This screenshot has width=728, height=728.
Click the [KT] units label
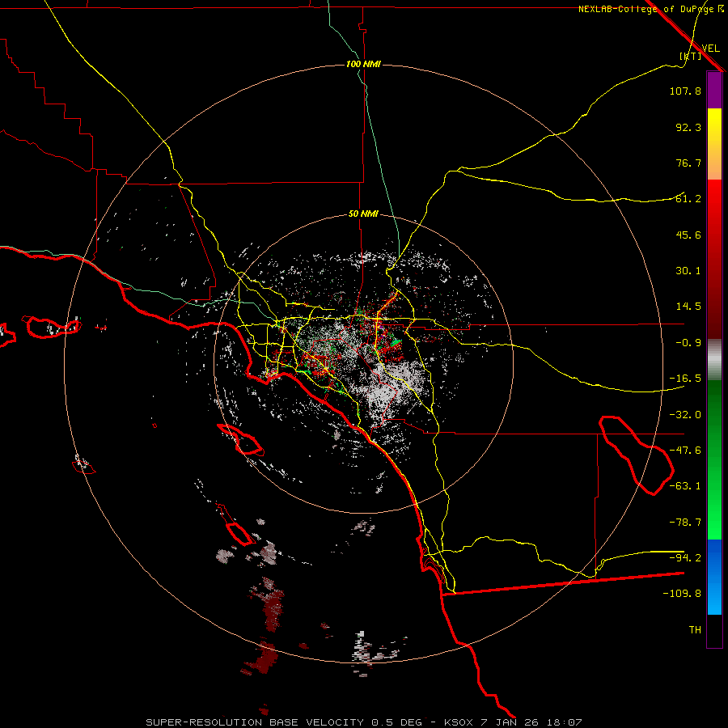click(x=690, y=56)
